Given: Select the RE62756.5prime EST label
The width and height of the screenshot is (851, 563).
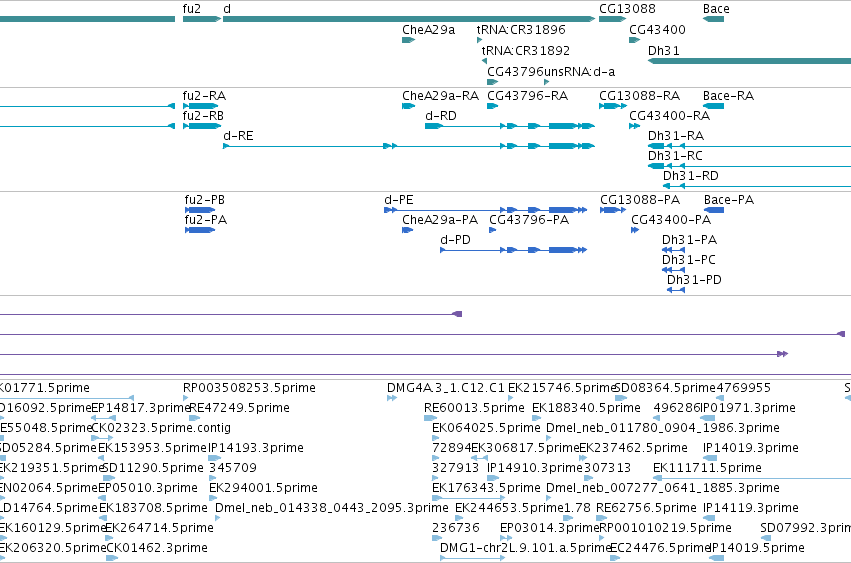Looking at the screenshot, I should click(x=646, y=508).
